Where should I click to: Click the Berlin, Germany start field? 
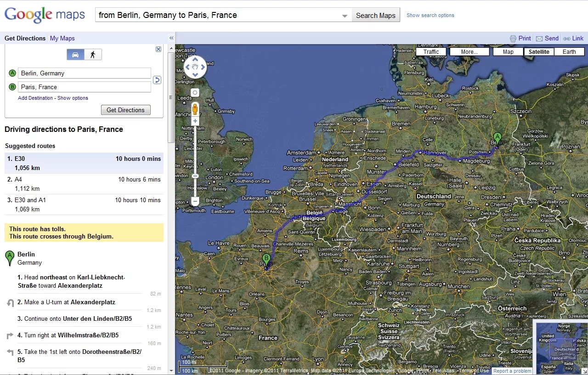(x=85, y=73)
